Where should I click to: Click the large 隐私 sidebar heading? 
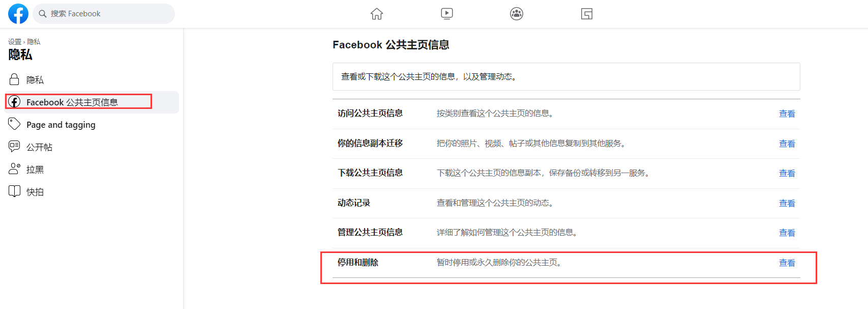20,54
